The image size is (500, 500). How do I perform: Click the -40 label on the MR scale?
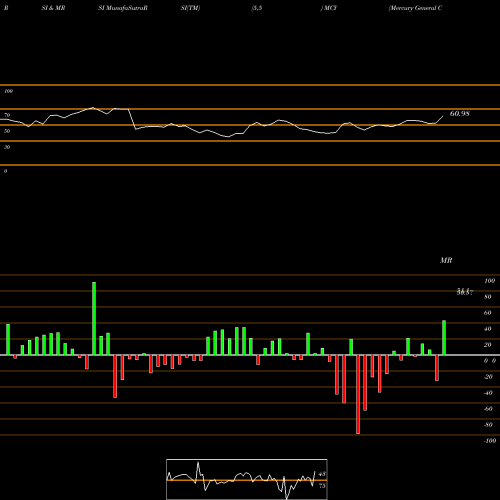[x=488, y=393]
